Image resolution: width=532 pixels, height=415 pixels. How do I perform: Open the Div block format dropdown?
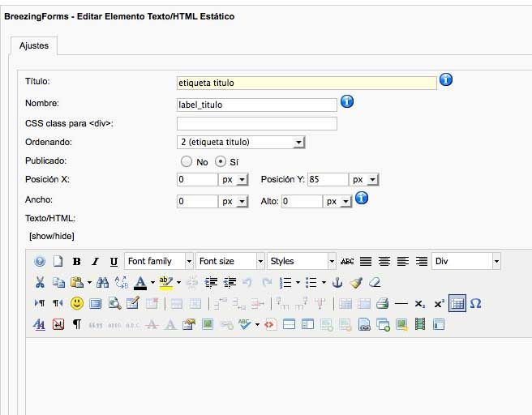(466, 261)
